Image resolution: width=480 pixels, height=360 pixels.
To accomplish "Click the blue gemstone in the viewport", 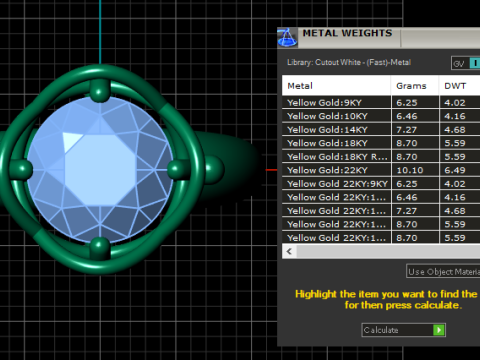I will [100, 169].
